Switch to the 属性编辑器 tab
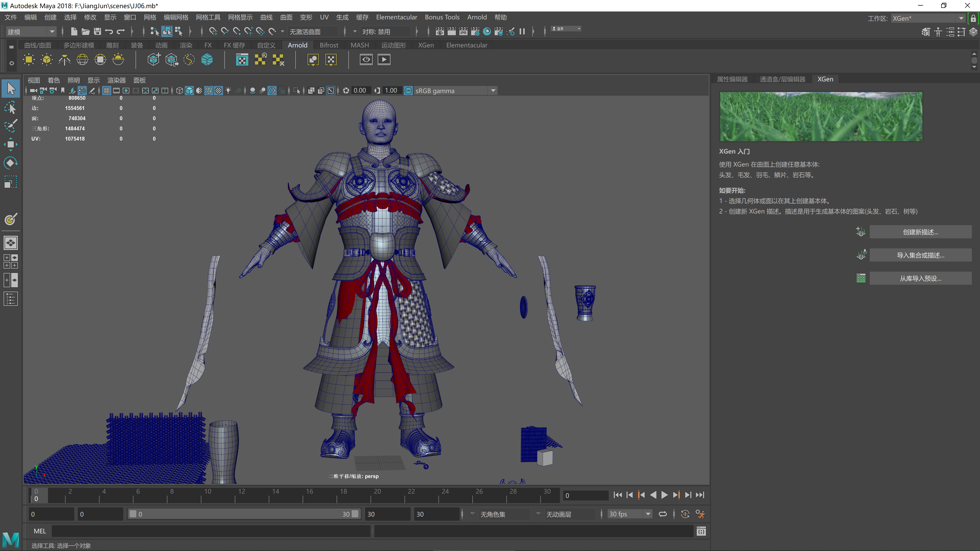 click(732, 79)
